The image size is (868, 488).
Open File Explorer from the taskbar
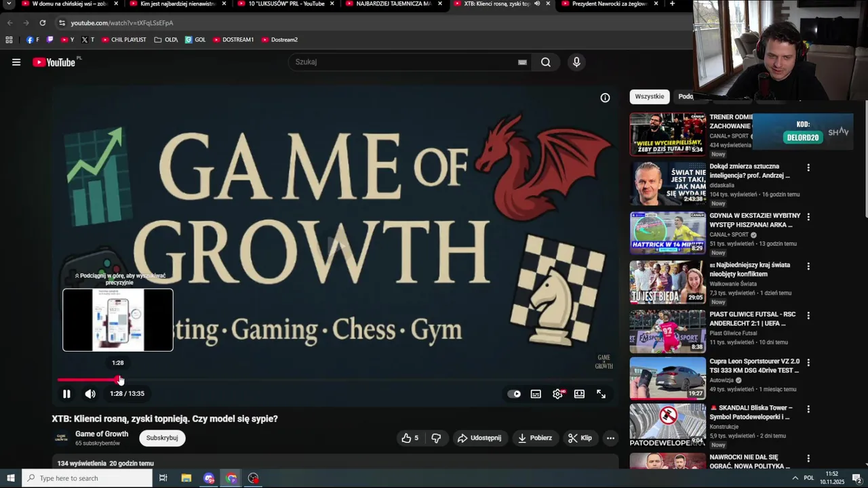click(186, 479)
